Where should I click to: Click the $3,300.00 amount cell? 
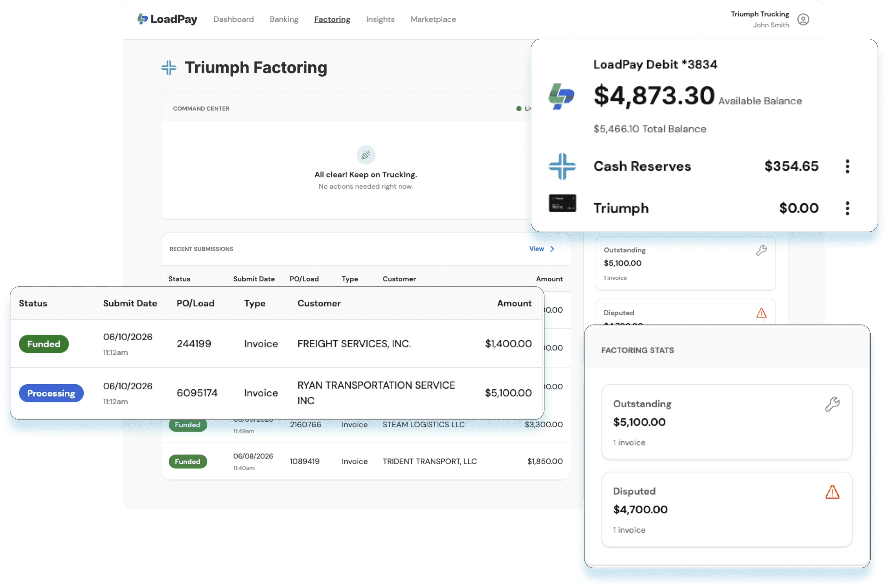(543, 424)
